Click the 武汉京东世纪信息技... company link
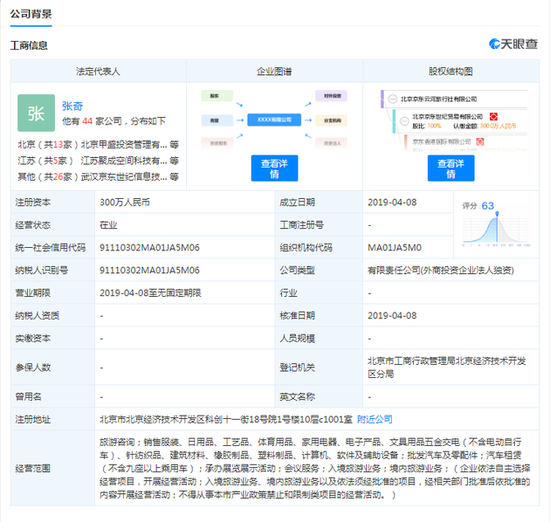 point(124,176)
